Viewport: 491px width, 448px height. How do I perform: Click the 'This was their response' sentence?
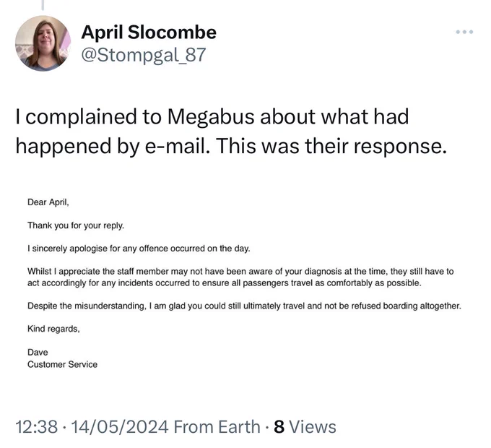[331, 146]
